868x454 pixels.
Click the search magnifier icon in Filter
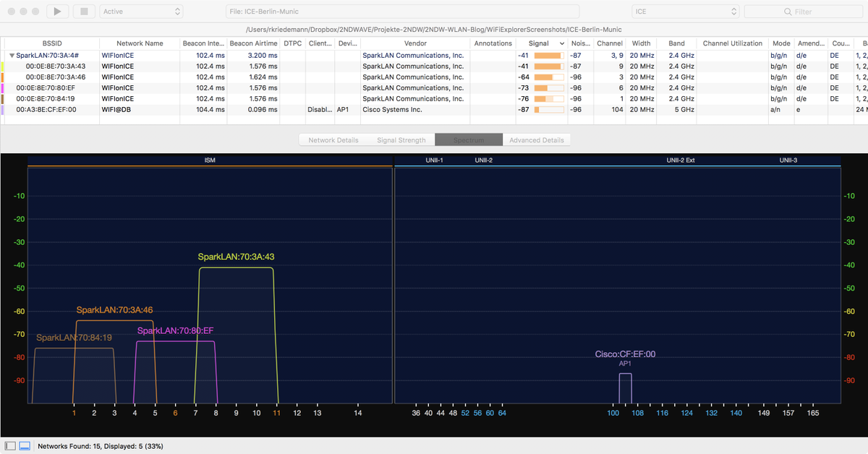tap(788, 12)
